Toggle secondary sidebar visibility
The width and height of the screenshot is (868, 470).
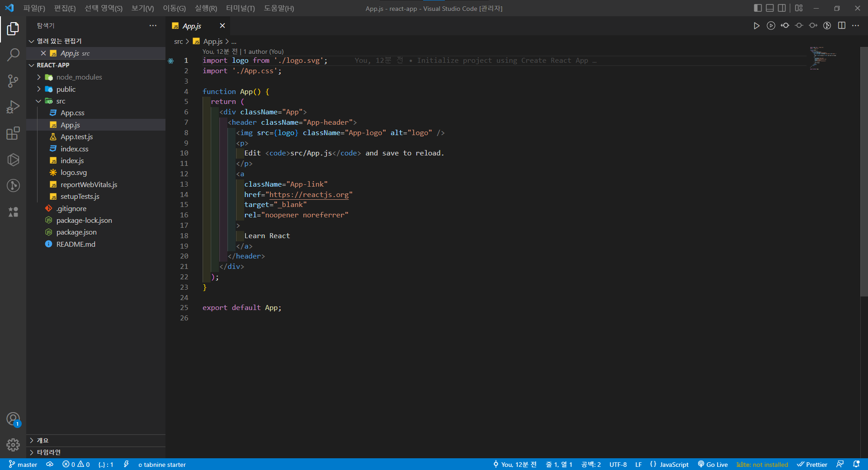(782, 8)
